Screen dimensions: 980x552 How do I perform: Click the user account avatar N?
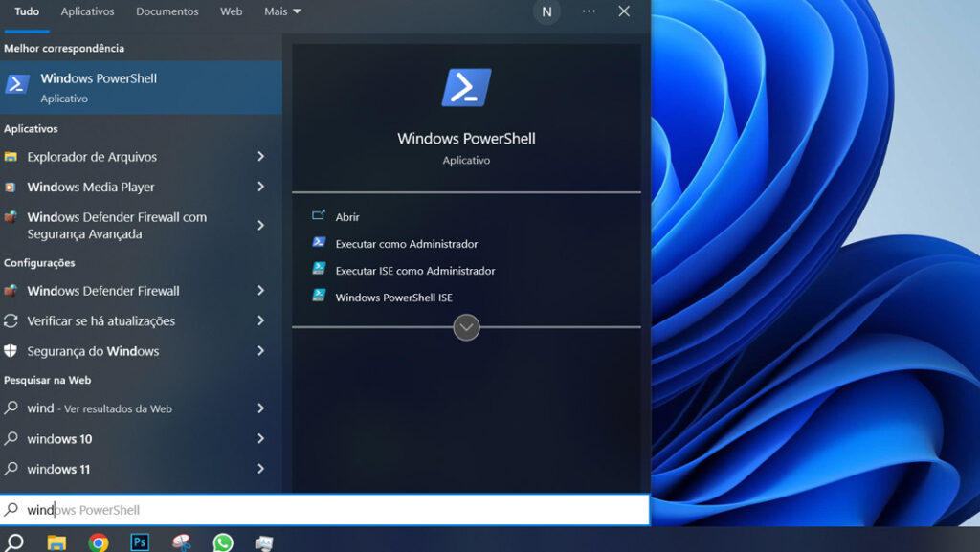tap(546, 11)
